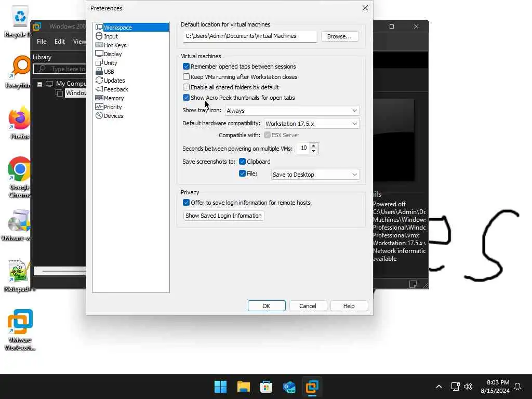Open the File menu in VMware window
The image size is (532, 399).
(42, 42)
